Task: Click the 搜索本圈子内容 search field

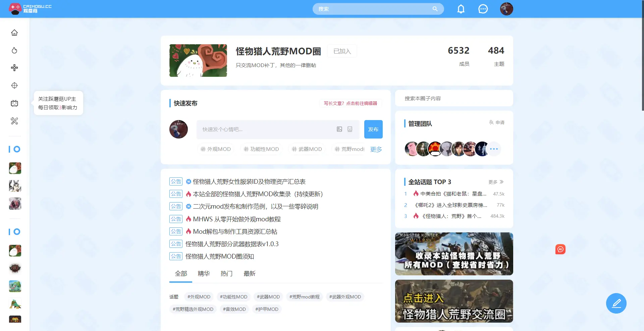Action: click(454, 98)
